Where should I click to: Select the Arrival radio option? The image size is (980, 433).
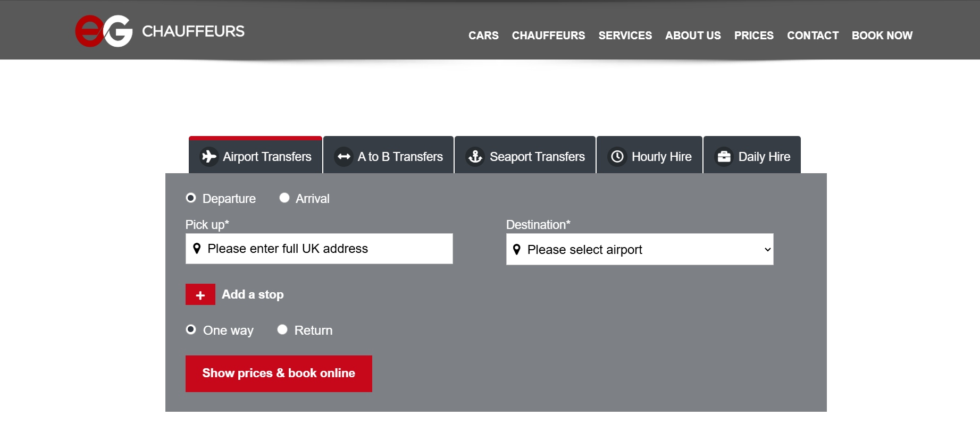tap(284, 198)
